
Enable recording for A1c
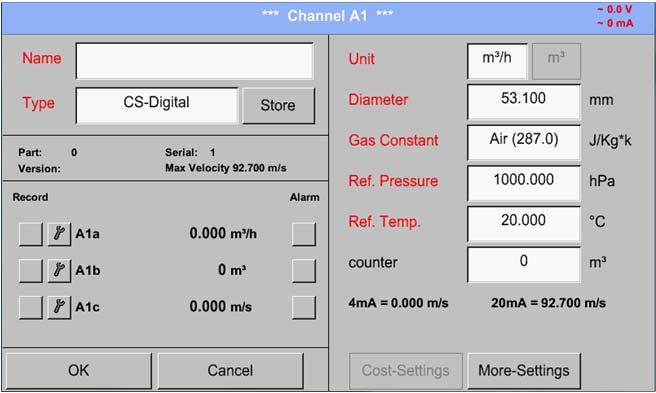click(31, 307)
